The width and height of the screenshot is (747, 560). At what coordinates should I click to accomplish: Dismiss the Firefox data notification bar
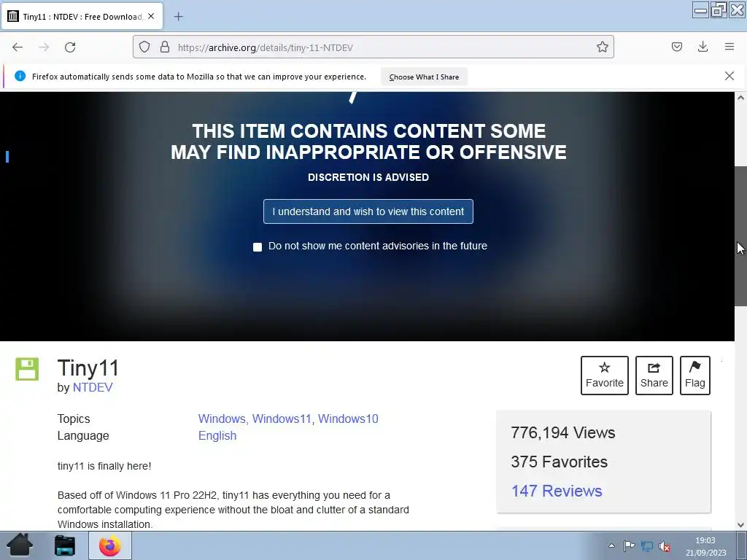(x=729, y=76)
